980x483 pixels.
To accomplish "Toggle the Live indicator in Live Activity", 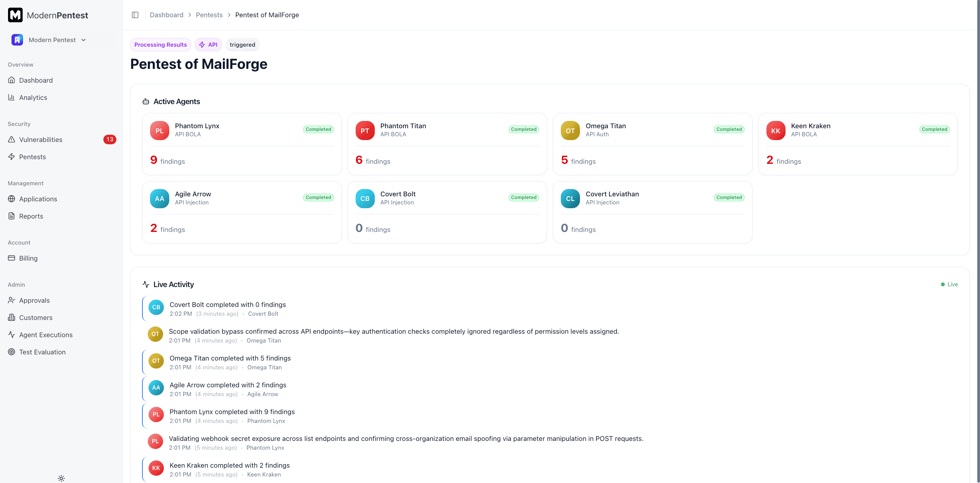I will [949, 284].
